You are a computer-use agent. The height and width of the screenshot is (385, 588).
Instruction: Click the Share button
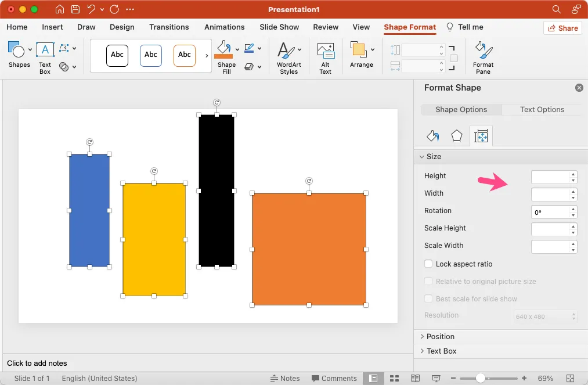click(562, 27)
